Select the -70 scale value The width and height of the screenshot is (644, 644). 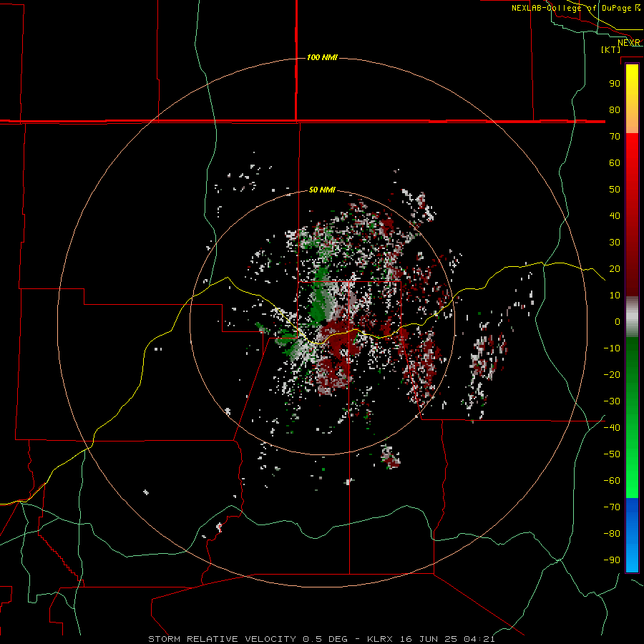tap(612, 507)
